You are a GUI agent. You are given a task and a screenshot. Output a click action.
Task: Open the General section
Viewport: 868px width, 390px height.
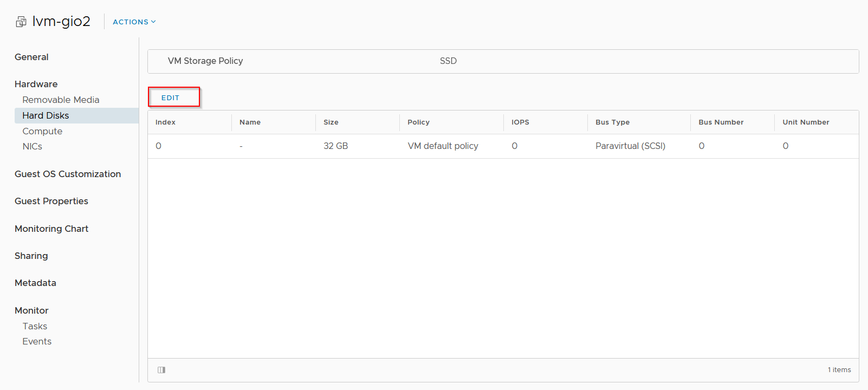tap(31, 57)
